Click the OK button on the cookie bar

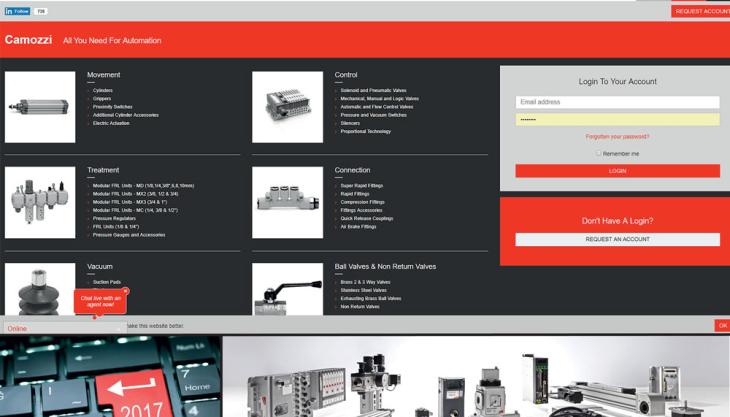point(722,325)
